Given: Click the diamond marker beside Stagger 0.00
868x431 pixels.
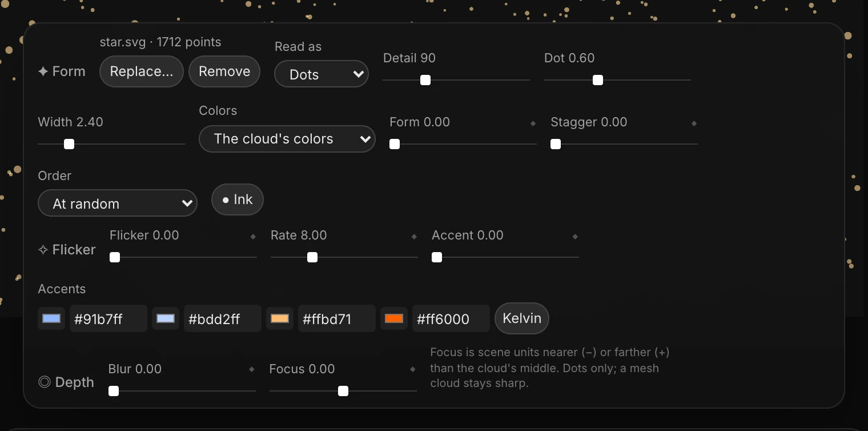Looking at the screenshot, I should pos(694,123).
